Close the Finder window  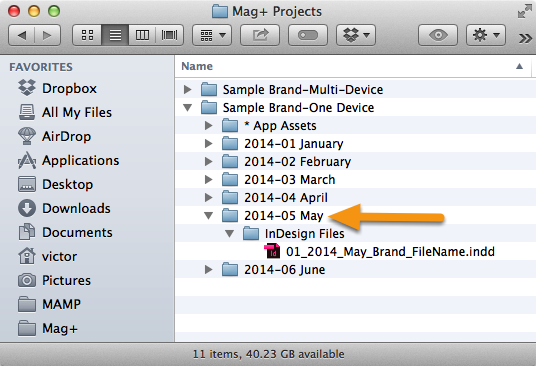(x=14, y=11)
